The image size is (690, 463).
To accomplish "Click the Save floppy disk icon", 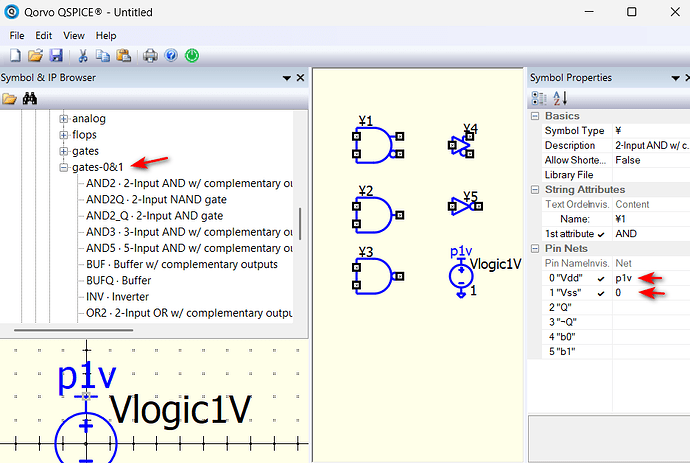I will pyautogui.click(x=55, y=54).
